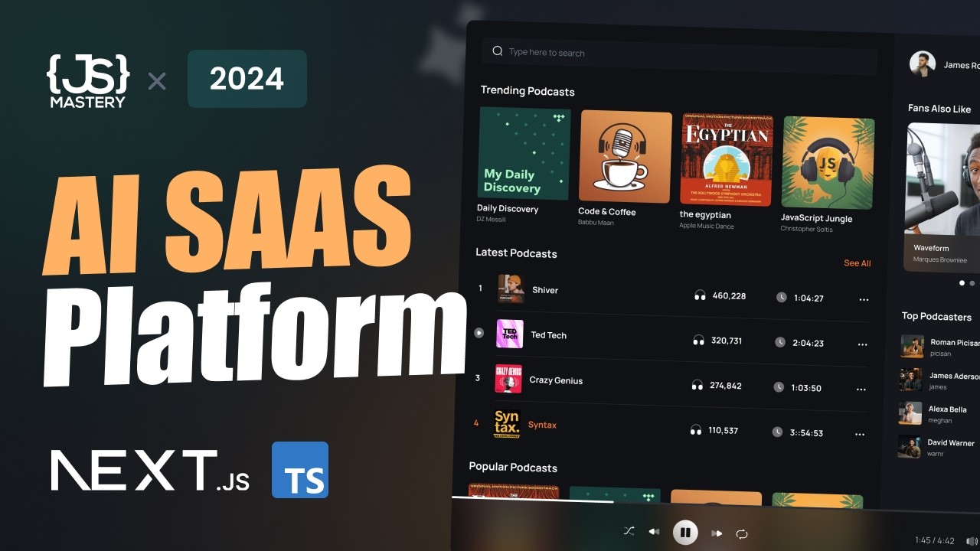
Task: Enable shuffle playback
Action: pos(629,530)
